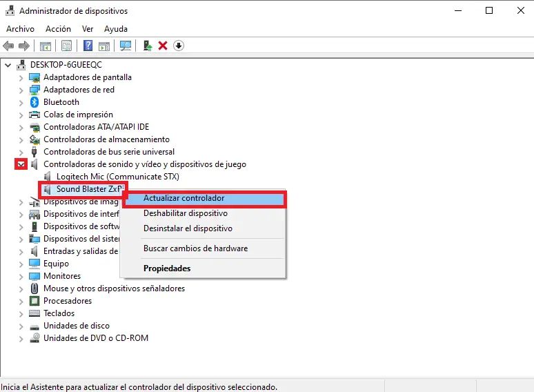Expand the Monitores category

coord(21,277)
